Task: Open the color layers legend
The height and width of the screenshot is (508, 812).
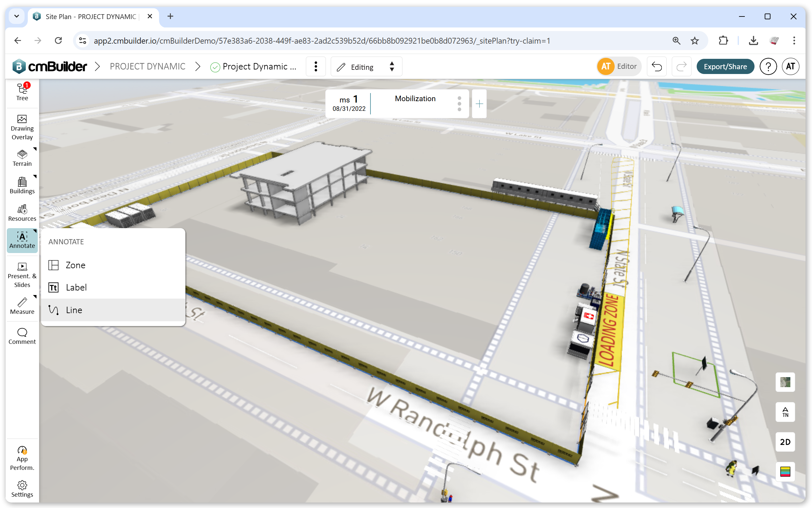Action: [785, 472]
